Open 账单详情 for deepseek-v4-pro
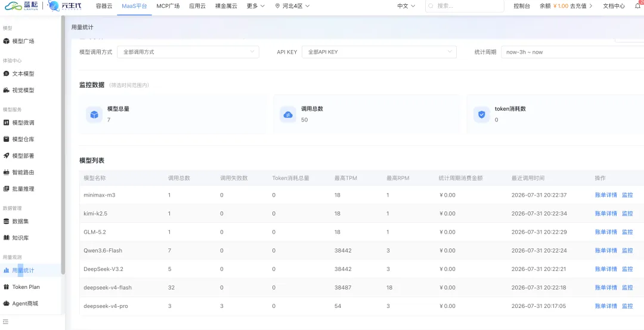Viewport: 644px width, 330px height. tap(606, 306)
